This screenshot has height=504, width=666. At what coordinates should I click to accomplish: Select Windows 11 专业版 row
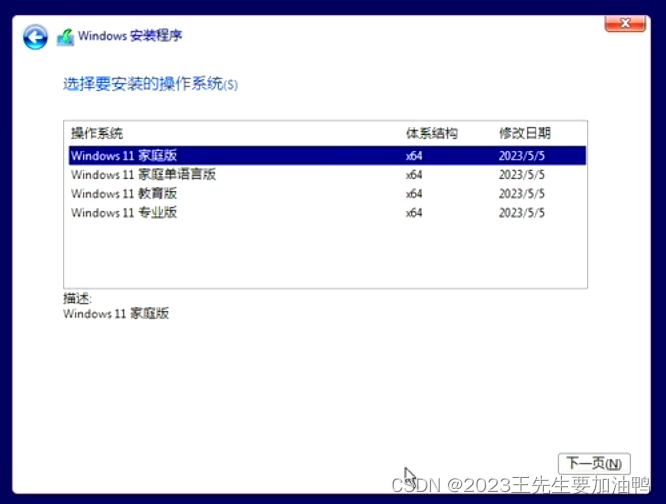(x=327, y=212)
